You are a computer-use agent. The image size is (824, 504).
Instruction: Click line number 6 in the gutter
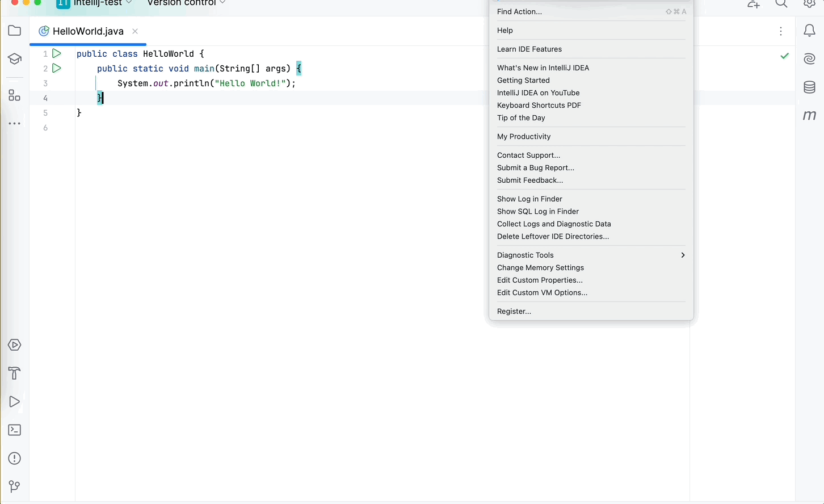pyautogui.click(x=45, y=128)
